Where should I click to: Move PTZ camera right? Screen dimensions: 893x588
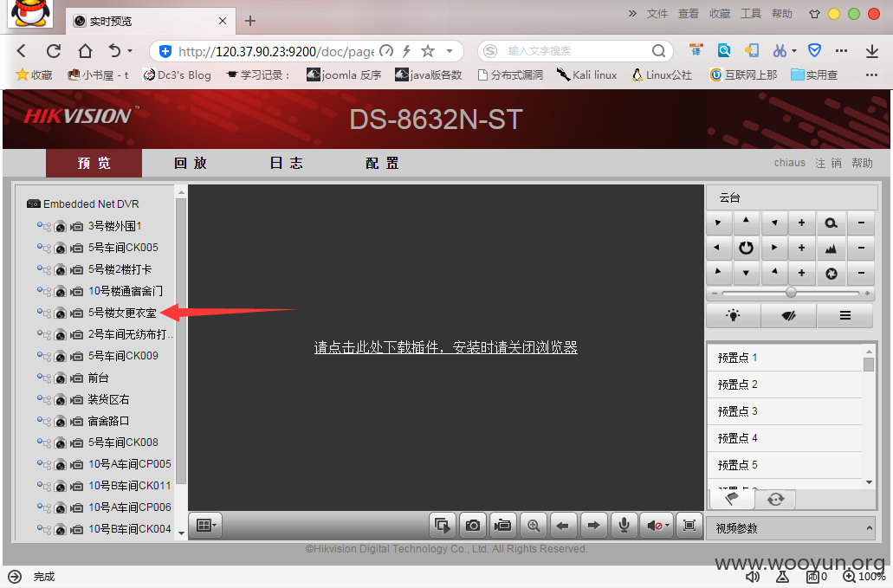tap(774, 248)
